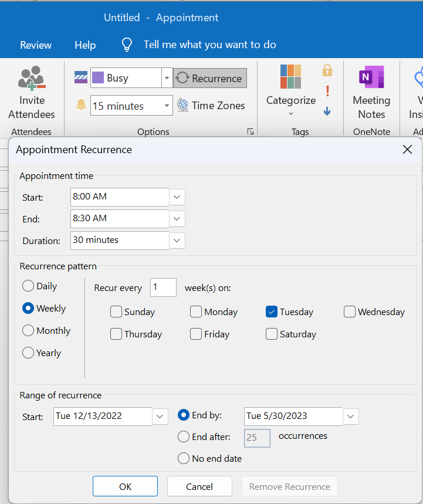This screenshot has width=423, height=504.
Task: Open the End by date picker dropdown
Action: pos(350,417)
